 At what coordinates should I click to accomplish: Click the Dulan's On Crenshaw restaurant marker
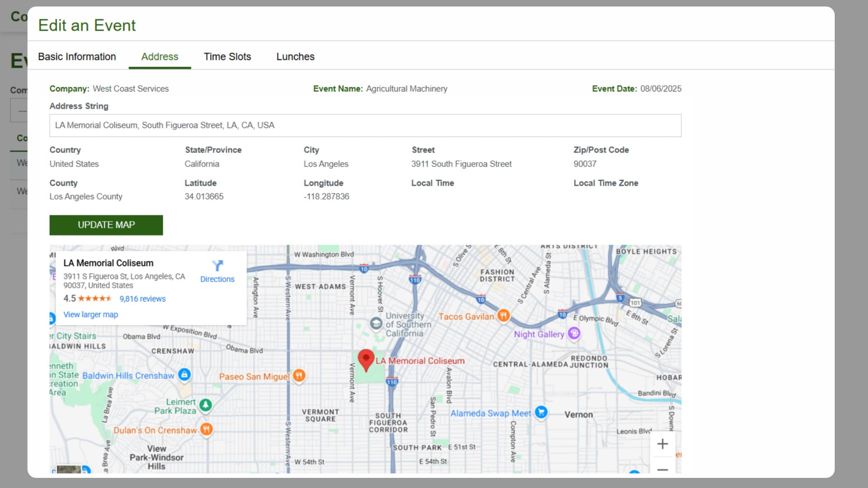(x=206, y=430)
